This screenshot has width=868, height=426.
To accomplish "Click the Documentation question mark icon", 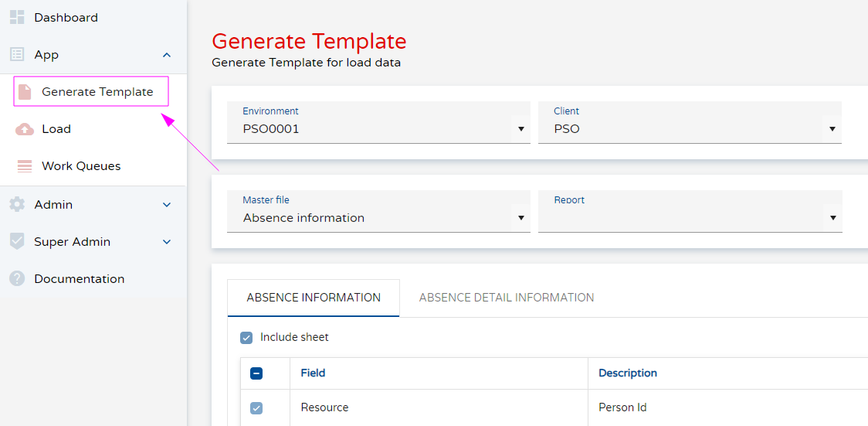I will click(17, 278).
